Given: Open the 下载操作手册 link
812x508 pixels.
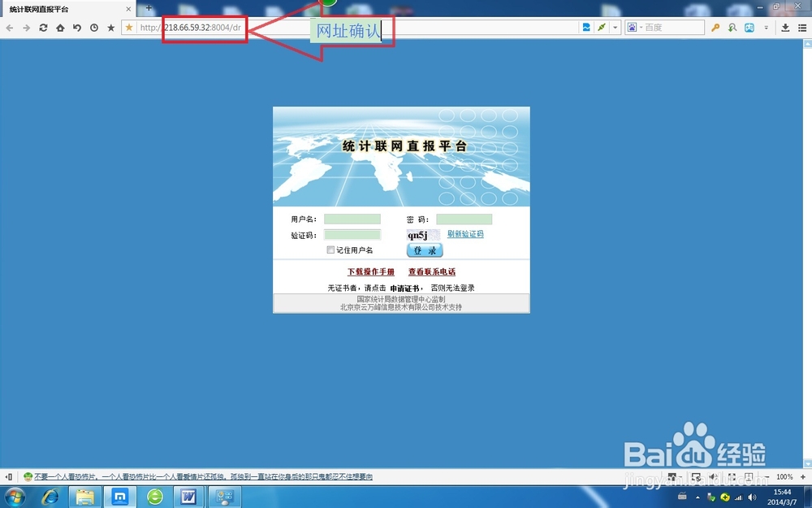Looking at the screenshot, I should point(371,271).
